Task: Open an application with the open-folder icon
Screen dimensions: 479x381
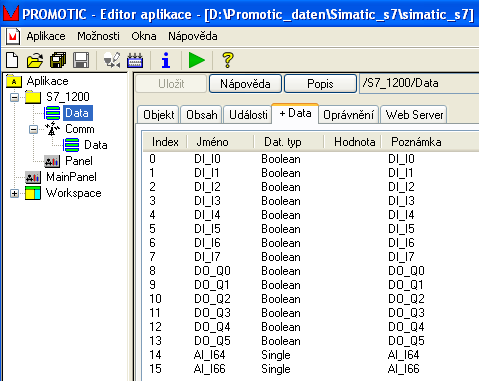Action: pyautogui.click(x=35, y=60)
